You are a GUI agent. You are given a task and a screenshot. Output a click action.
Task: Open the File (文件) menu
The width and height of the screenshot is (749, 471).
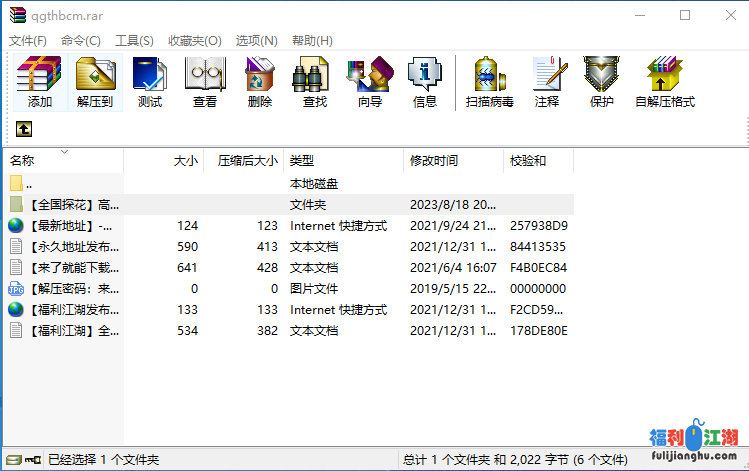coord(28,40)
